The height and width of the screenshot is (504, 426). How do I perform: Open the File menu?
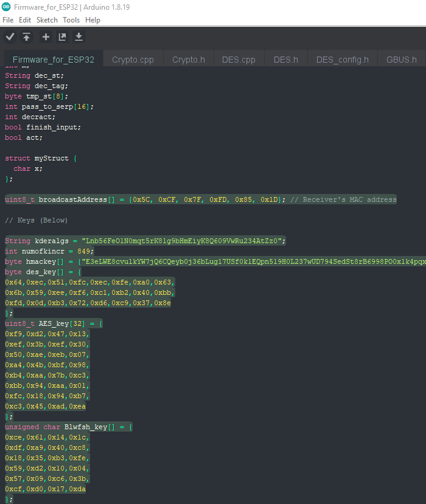coord(8,20)
